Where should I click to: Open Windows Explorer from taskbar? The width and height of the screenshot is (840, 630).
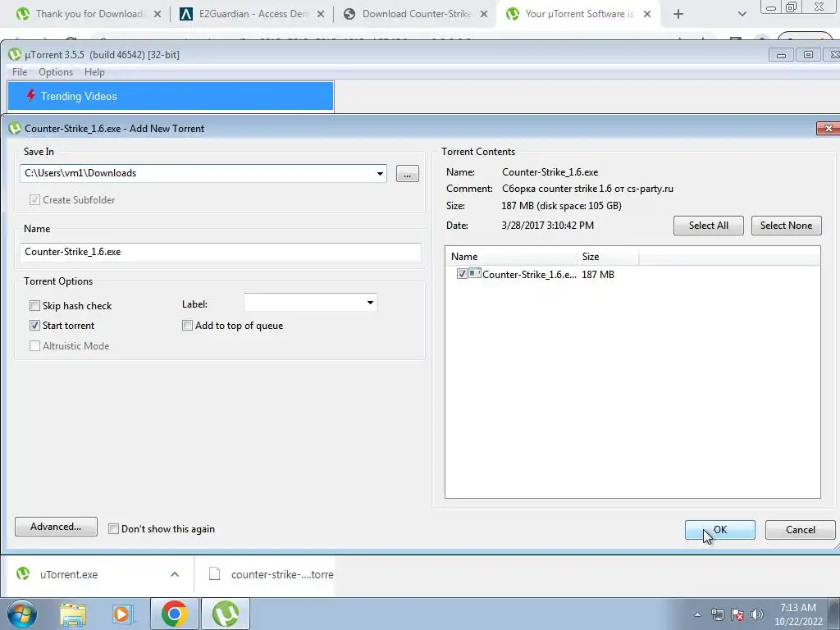click(x=73, y=614)
